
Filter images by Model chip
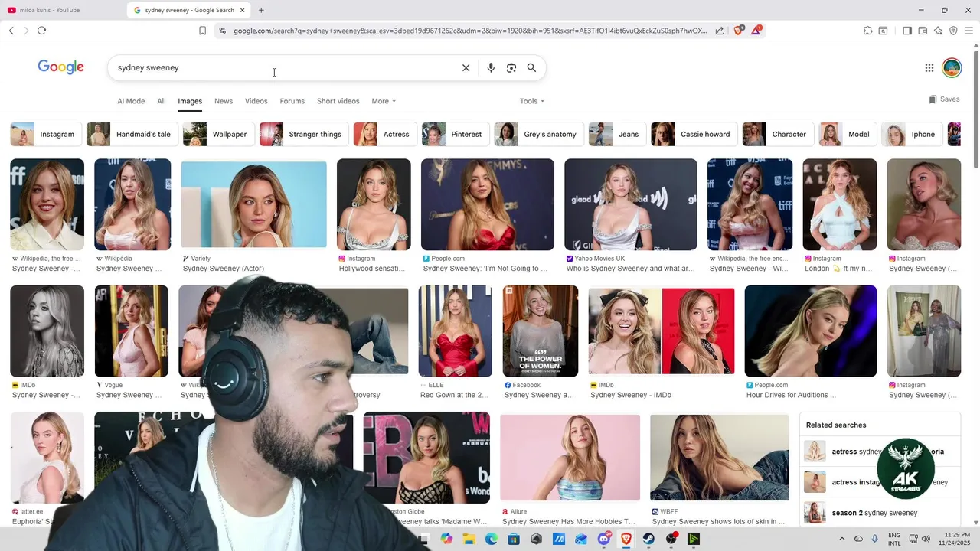(848, 134)
